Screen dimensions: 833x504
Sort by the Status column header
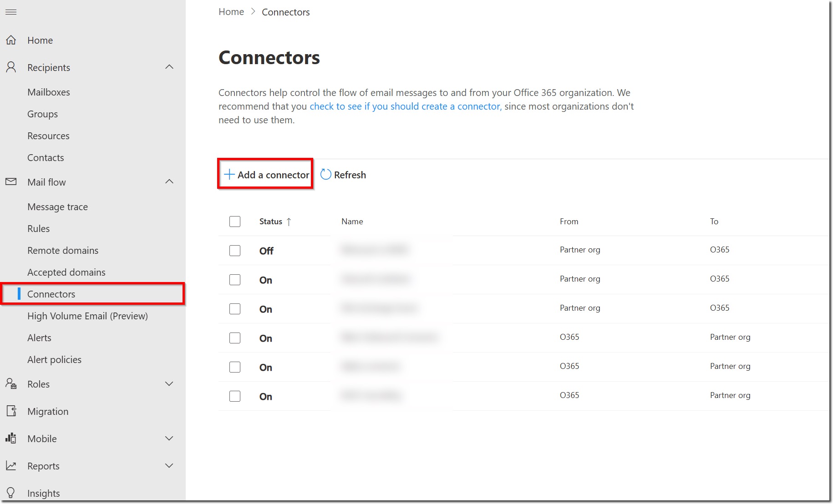click(271, 222)
